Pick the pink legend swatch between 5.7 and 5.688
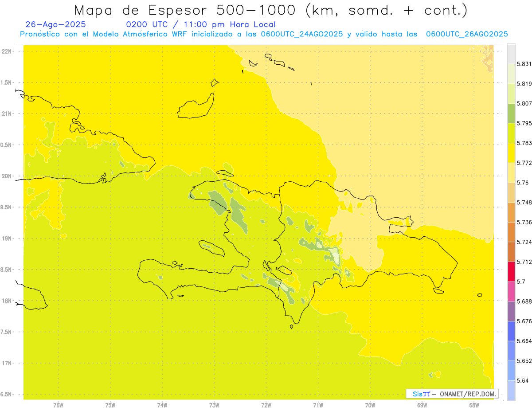 [x=511, y=291]
